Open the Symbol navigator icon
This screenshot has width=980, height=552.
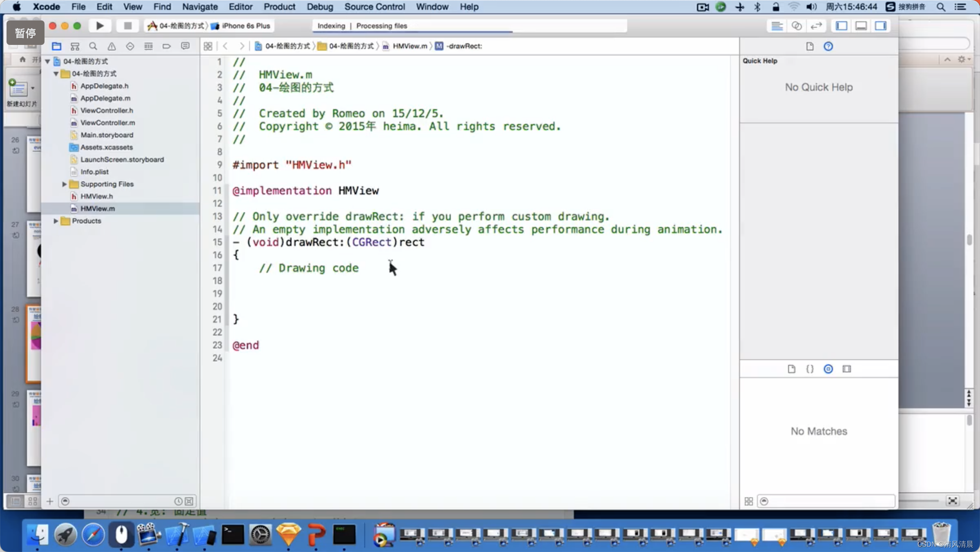(75, 46)
